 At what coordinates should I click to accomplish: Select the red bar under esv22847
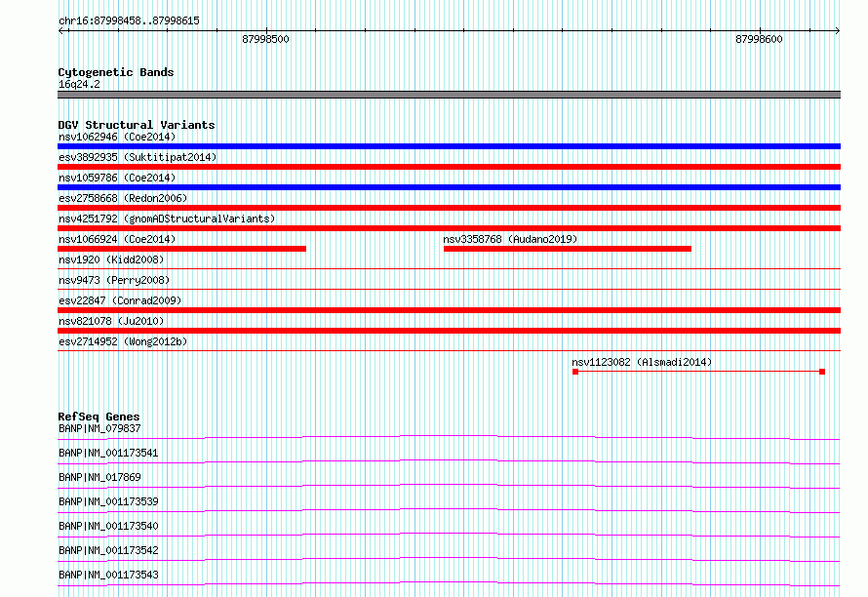click(449, 310)
